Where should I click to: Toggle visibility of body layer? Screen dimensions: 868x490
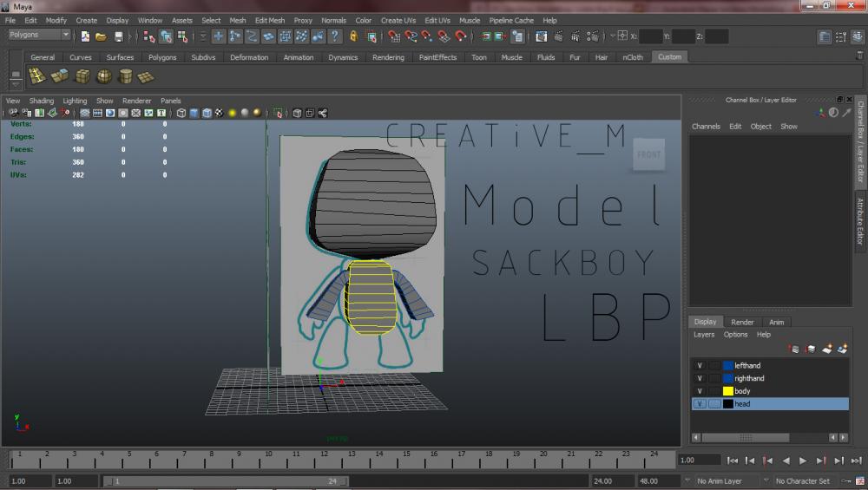[x=700, y=390]
